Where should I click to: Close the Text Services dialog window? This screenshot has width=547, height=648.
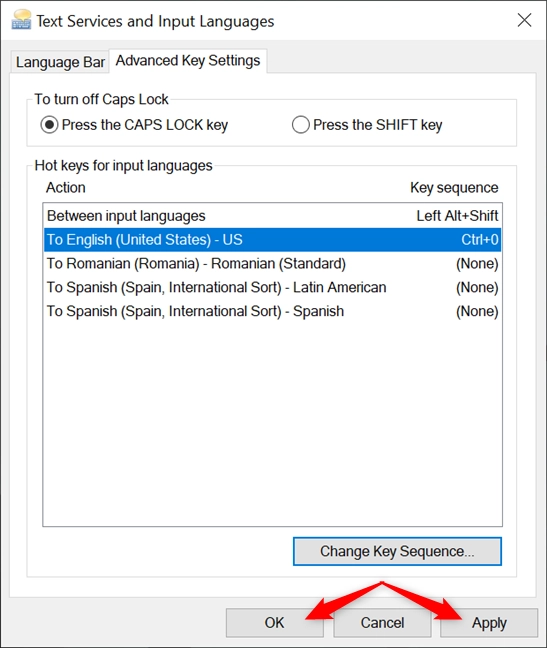(524, 20)
